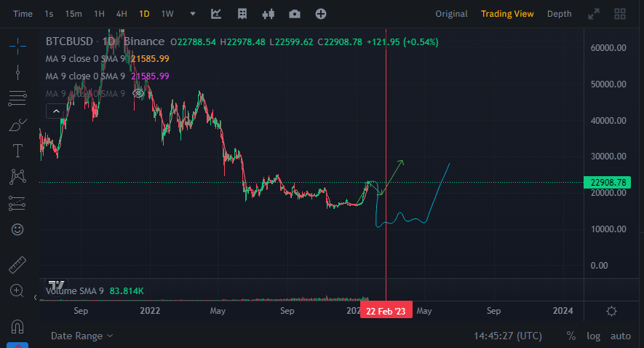Select the 1D interval
644x348 pixels.
pyautogui.click(x=144, y=14)
